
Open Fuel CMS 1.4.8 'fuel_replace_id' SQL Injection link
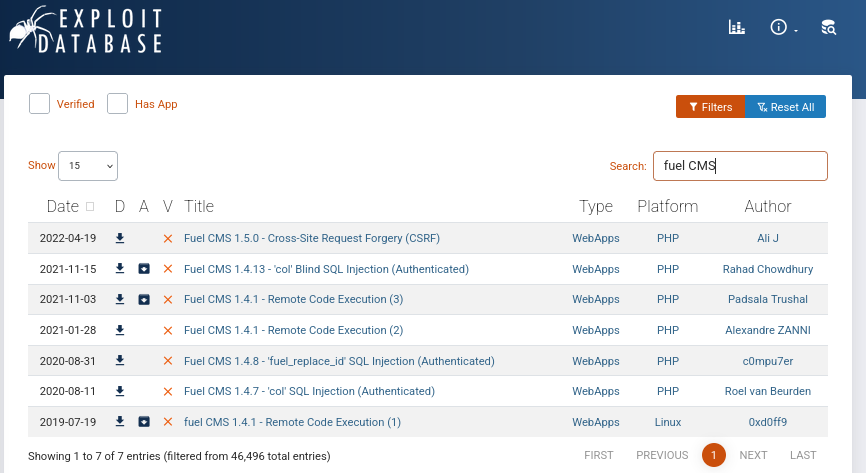coord(339,361)
